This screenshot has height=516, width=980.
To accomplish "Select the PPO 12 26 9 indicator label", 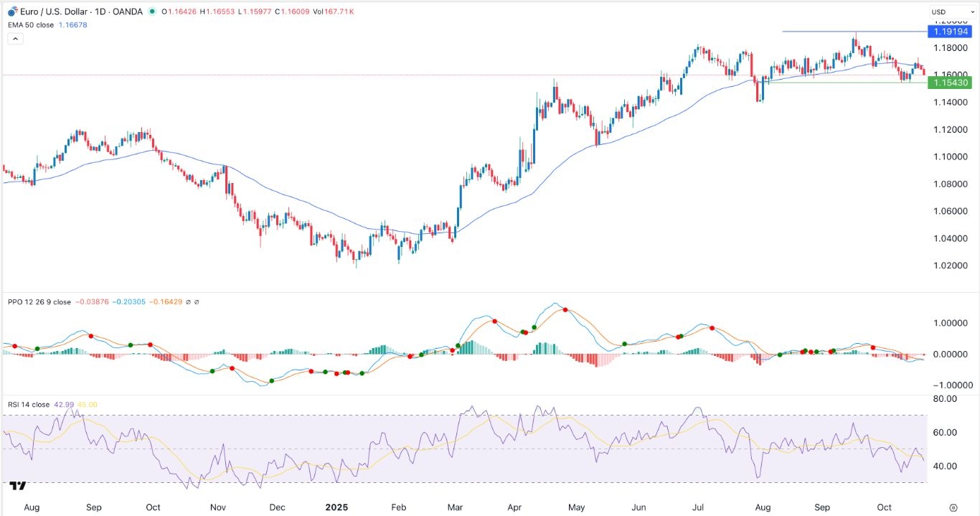I will point(39,302).
